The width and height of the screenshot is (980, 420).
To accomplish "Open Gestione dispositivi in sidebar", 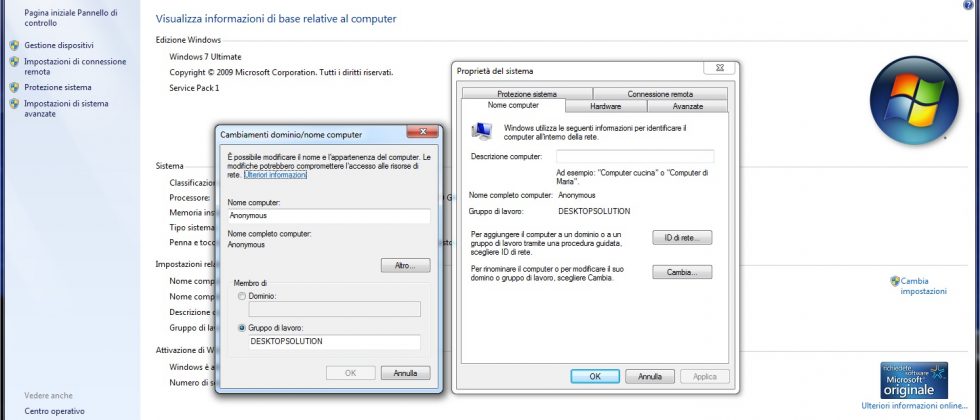I will (59, 46).
